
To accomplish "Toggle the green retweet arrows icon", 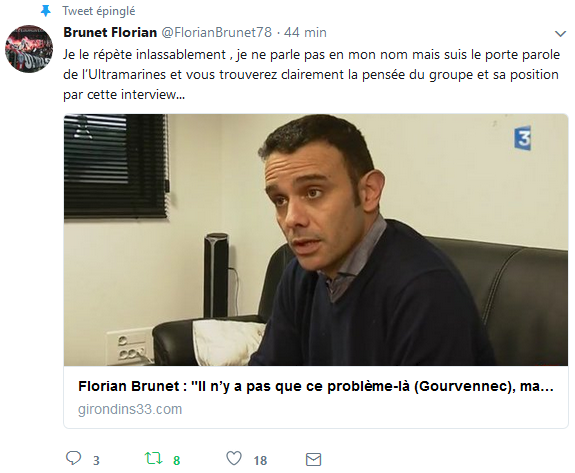I will (x=153, y=458).
